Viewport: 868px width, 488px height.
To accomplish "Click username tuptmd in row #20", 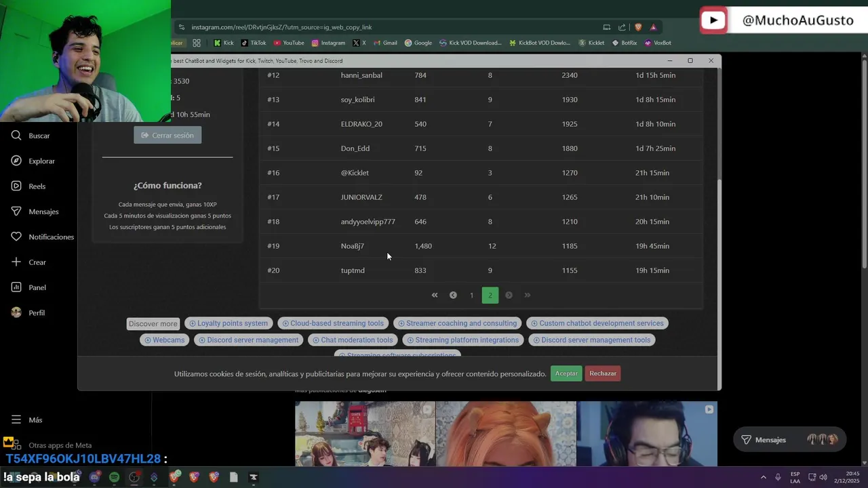I will point(353,270).
